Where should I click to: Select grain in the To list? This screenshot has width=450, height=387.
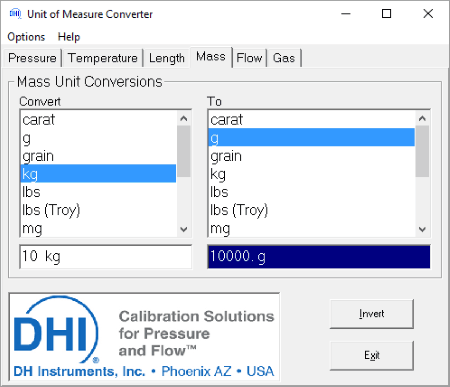click(312, 156)
